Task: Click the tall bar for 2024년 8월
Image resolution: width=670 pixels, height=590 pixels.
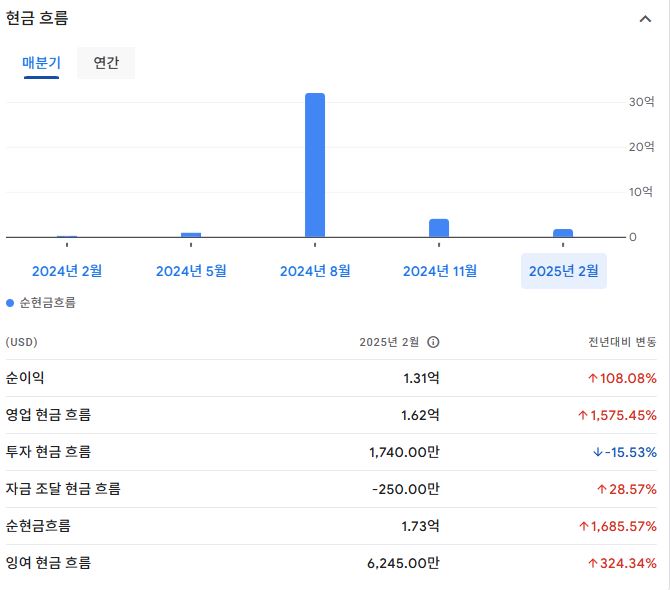Action: pyautogui.click(x=315, y=165)
